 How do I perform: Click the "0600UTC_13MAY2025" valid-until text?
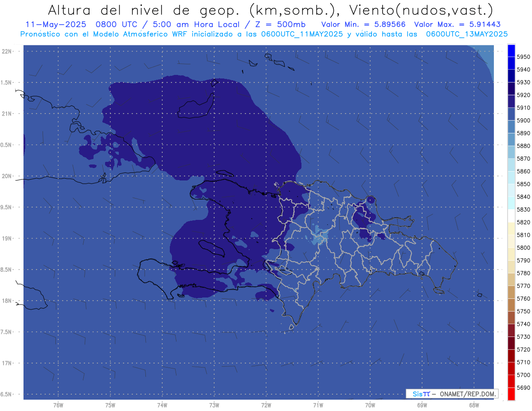[x=467, y=34]
